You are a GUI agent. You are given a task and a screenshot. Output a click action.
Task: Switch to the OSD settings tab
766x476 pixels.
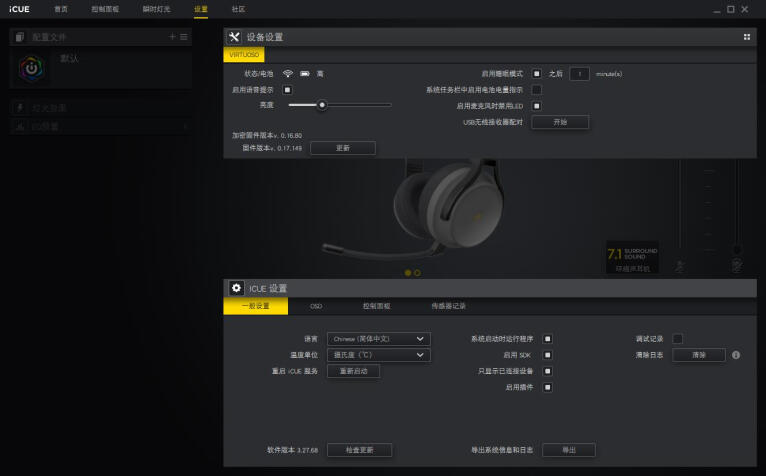click(316, 306)
